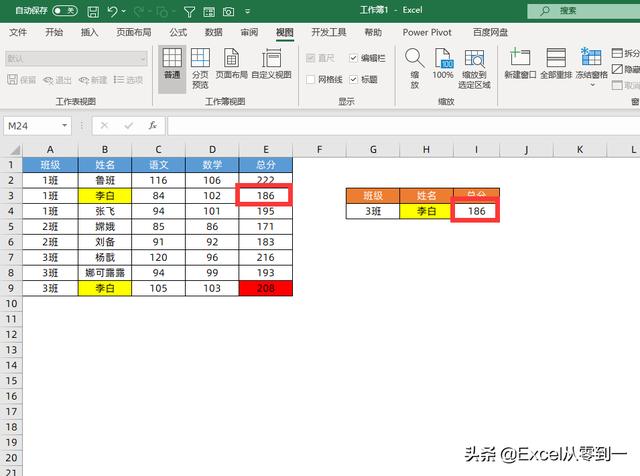The image size is (640, 476).
Task: Open the 文件 tab
Action: click(18, 32)
